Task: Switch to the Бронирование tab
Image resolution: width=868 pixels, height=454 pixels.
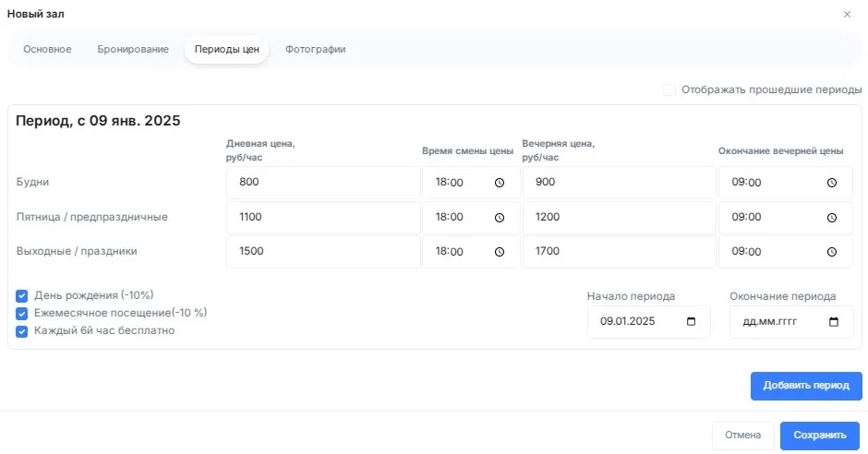Action: [133, 49]
